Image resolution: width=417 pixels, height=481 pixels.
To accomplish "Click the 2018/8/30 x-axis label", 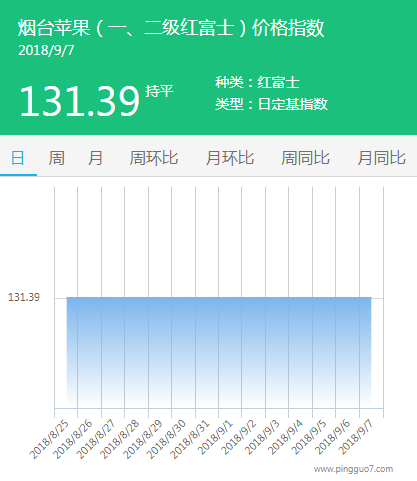I will (x=166, y=439).
